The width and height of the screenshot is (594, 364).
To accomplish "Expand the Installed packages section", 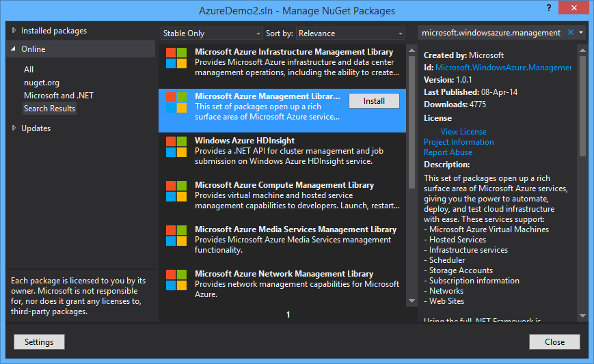I will pyautogui.click(x=15, y=31).
